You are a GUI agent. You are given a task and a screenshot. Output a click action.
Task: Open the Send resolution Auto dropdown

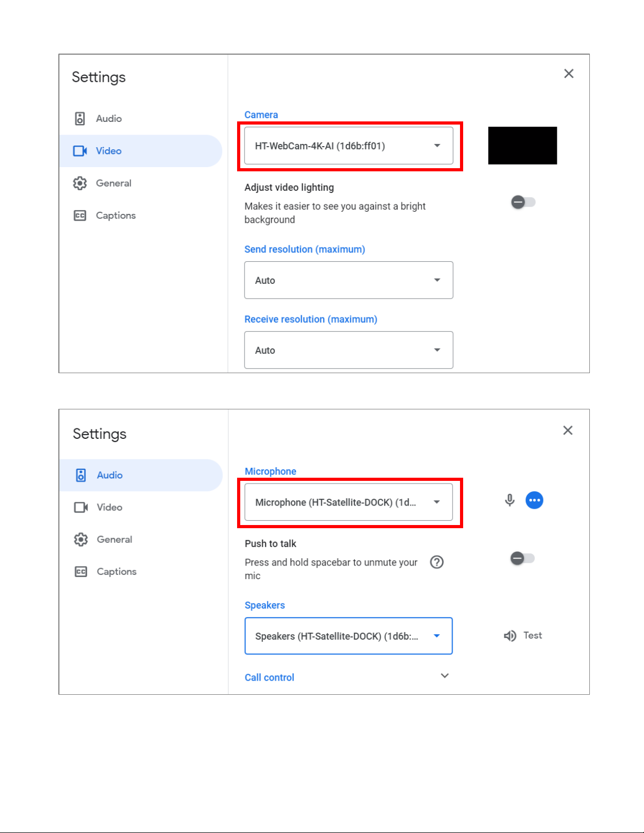click(349, 280)
